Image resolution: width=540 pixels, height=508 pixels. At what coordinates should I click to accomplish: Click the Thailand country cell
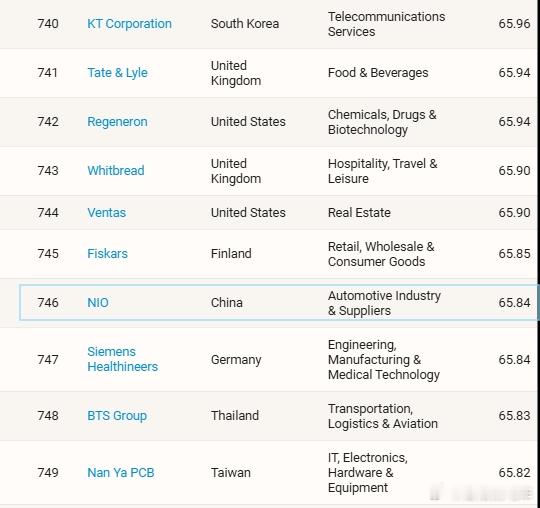pos(235,416)
